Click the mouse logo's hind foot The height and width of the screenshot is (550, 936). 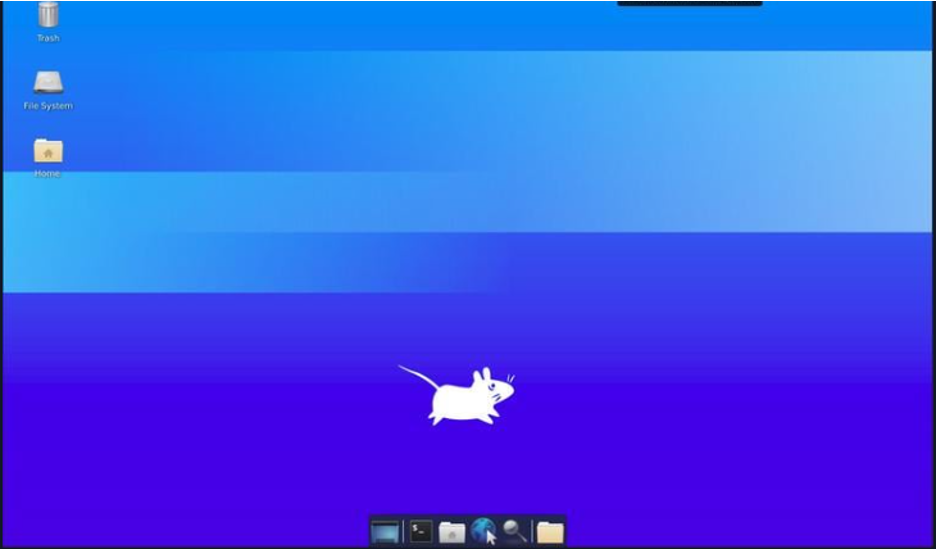[437, 419]
